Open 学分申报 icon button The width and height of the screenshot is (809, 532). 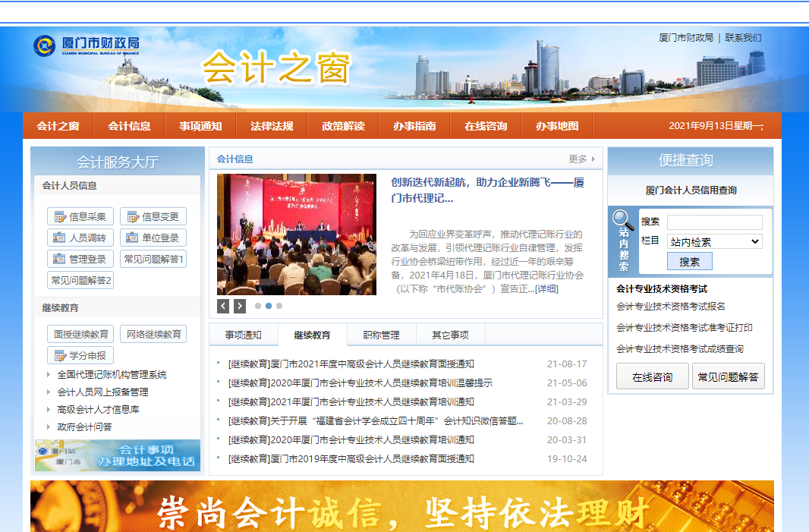click(x=80, y=355)
